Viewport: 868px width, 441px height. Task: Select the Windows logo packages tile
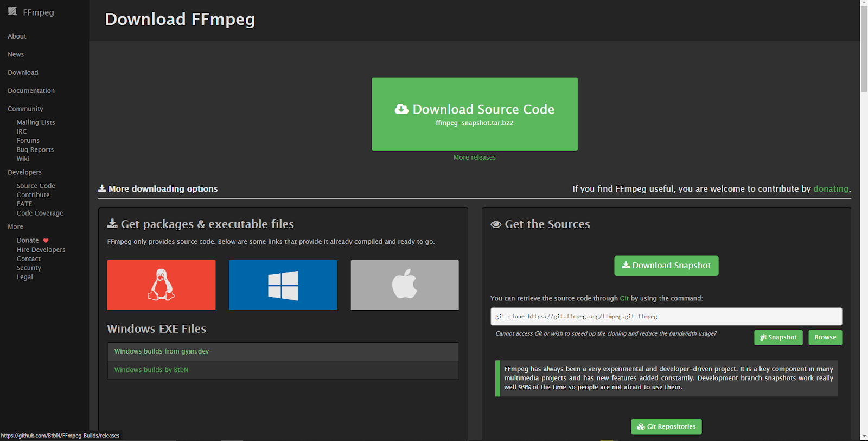[283, 285]
